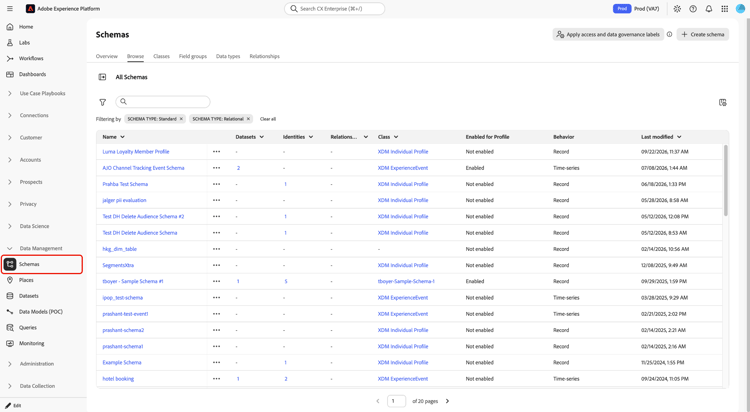Image resolution: width=750 pixels, height=412 pixels.
Task: Open Datasets column header dropdown
Action: tap(262, 137)
